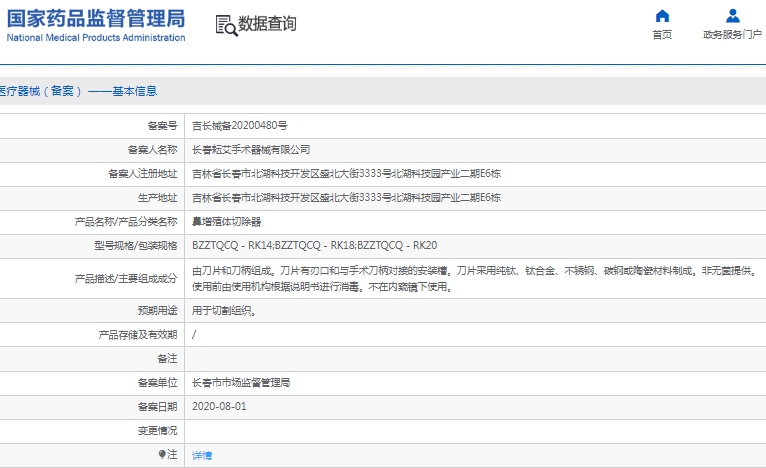Click the 国家药品监督管理局 logo

point(96,19)
